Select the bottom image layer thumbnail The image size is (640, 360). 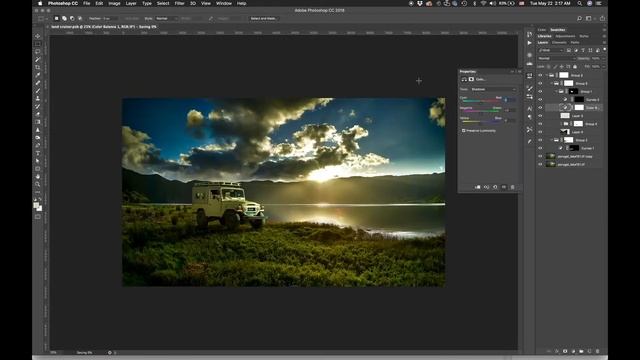point(551,164)
